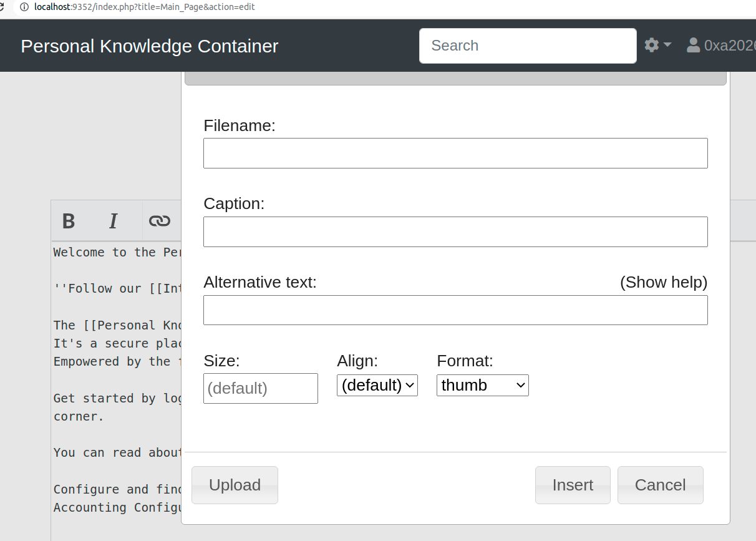756x541 pixels.
Task: Click into the Caption text box
Action: (x=455, y=232)
